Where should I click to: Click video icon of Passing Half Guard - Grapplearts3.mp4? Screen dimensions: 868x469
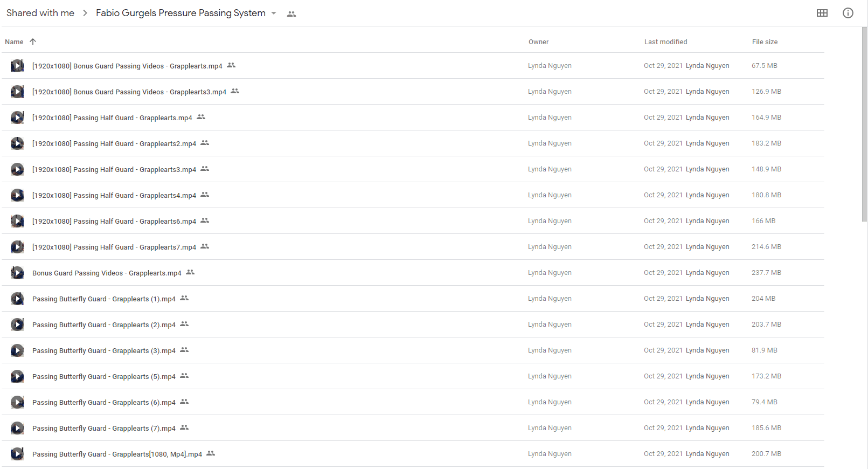17,169
